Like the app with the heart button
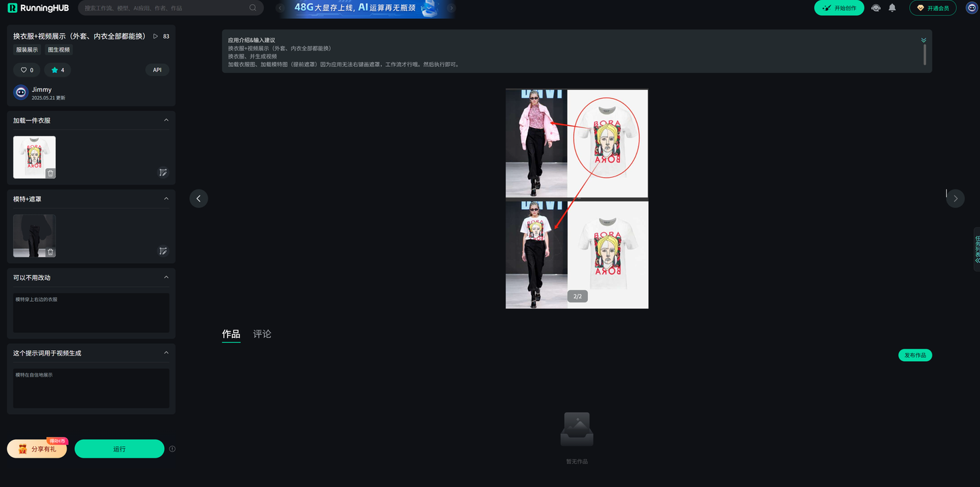The image size is (980, 487). (x=27, y=70)
